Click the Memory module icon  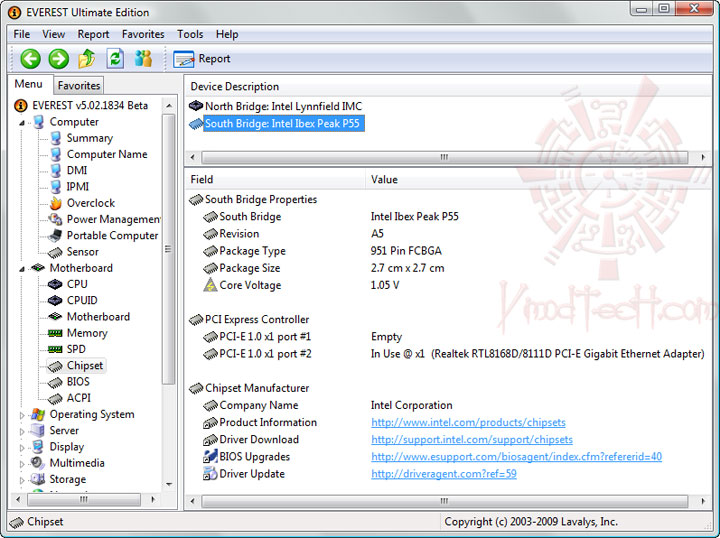coord(55,333)
